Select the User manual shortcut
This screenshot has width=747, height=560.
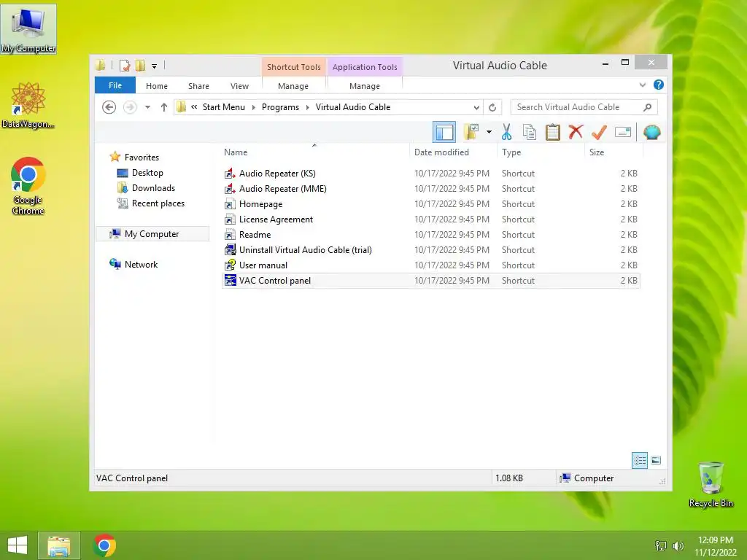(x=430, y=265)
